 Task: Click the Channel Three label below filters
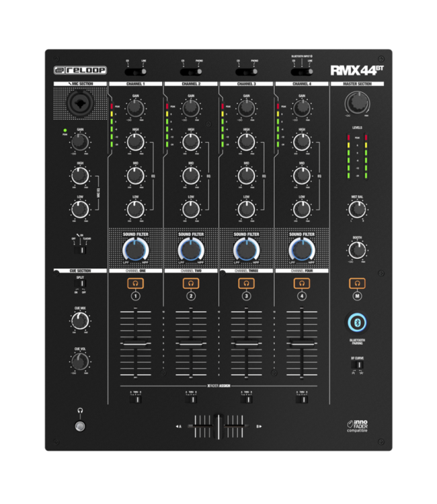click(x=246, y=271)
